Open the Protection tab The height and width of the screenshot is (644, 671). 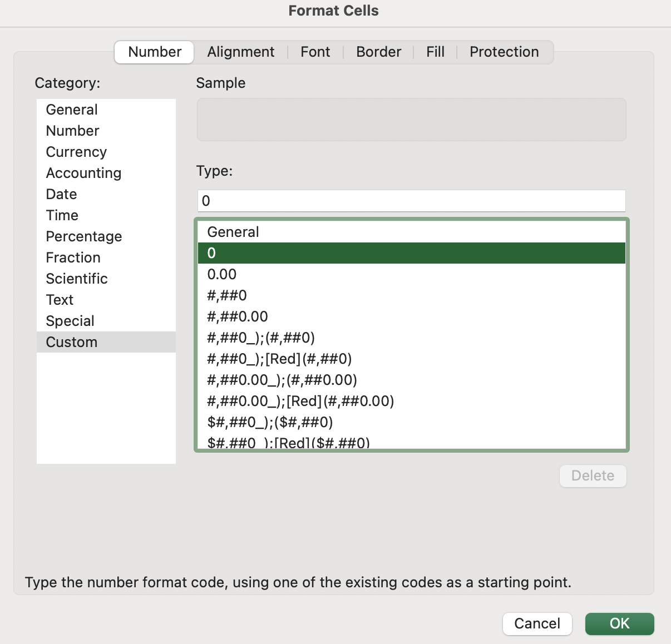point(504,52)
